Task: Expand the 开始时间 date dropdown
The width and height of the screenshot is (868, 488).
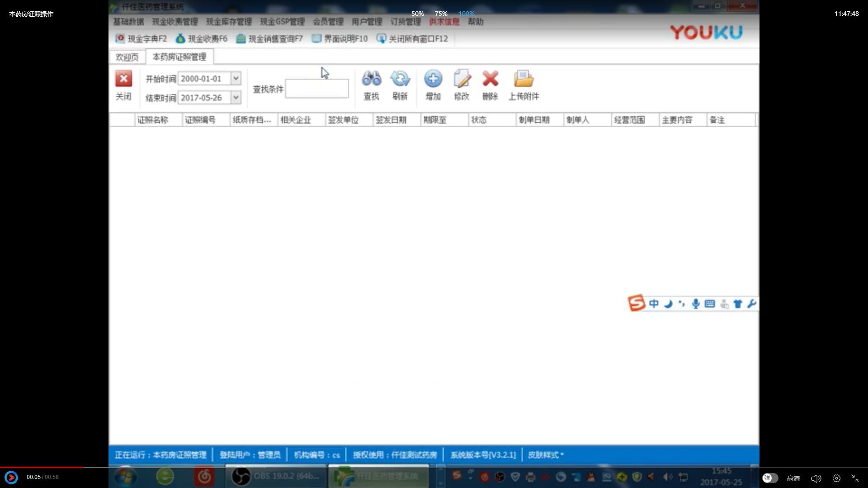Action: [236, 78]
